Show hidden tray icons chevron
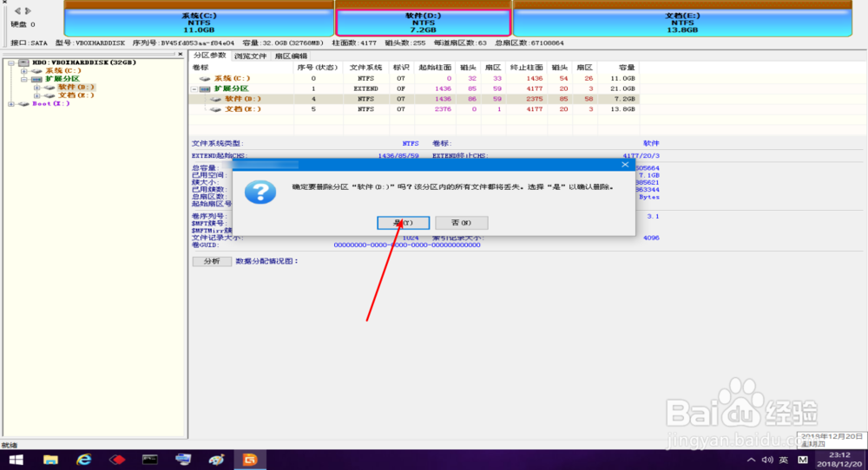Viewport: 868px width, 470px height. 751,460
